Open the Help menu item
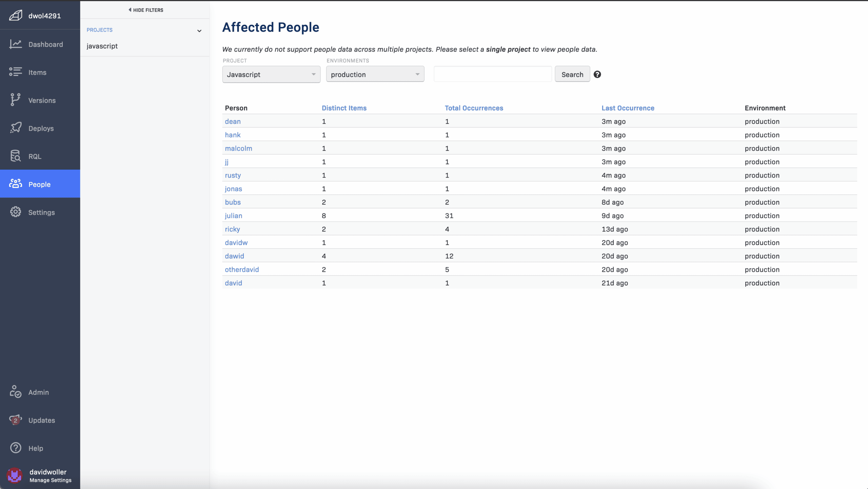This screenshot has height=489, width=868. pyautogui.click(x=36, y=448)
